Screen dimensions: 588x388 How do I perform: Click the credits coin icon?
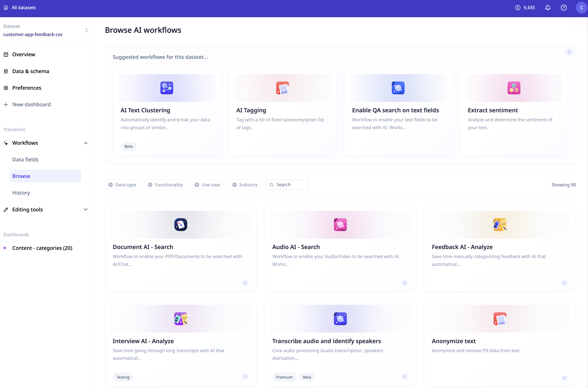(x=518, y=8)
